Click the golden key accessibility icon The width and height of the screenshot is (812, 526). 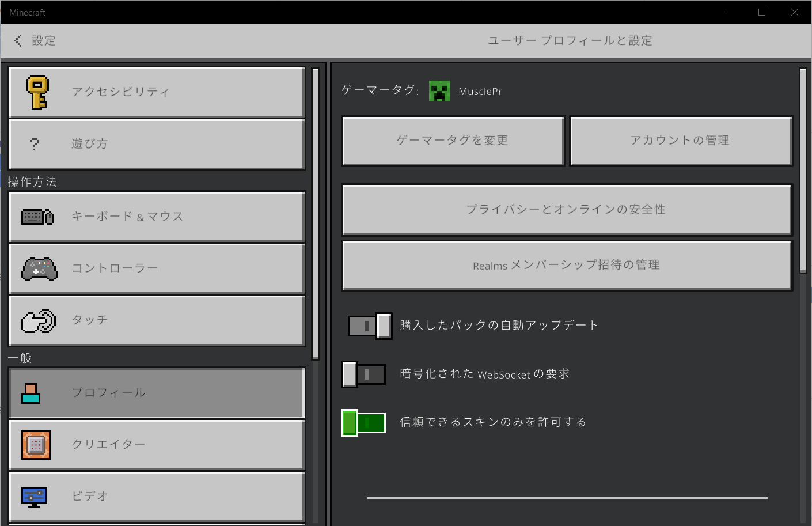pos(37,92)
